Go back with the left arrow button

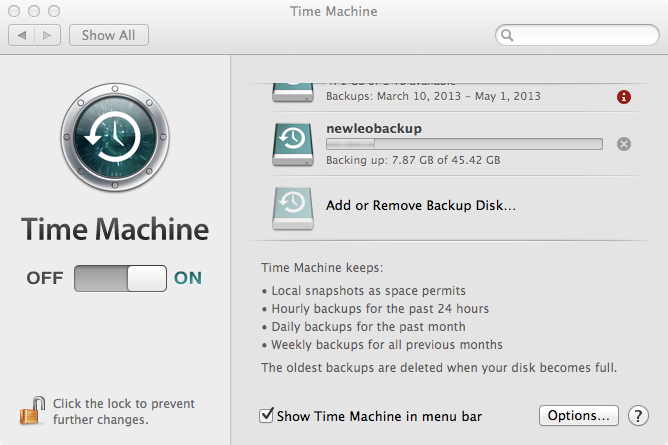(22, 35)
